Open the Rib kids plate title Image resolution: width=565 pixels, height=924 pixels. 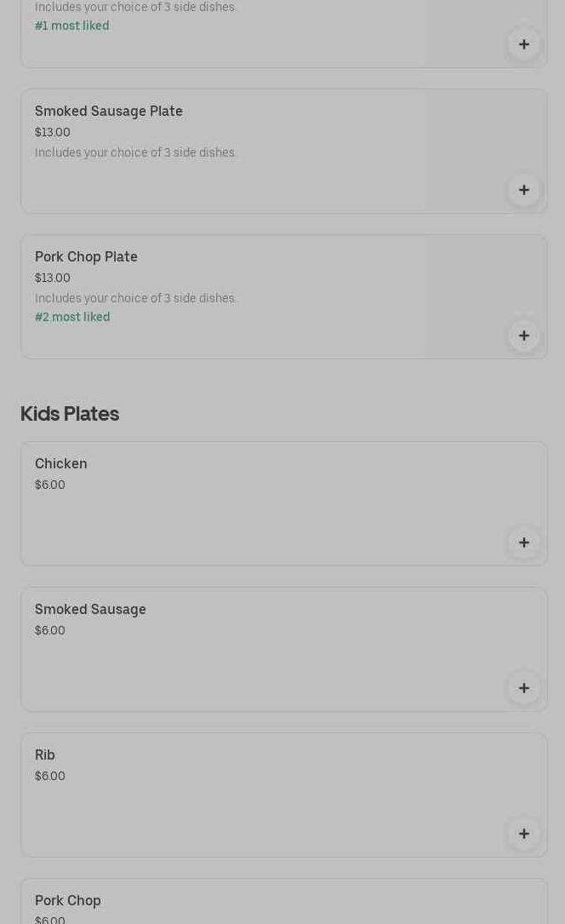point(45,755)
